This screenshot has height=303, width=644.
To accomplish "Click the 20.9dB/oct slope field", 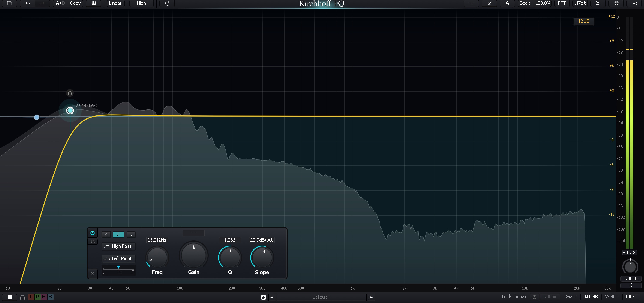I will [x=262, y=240].
